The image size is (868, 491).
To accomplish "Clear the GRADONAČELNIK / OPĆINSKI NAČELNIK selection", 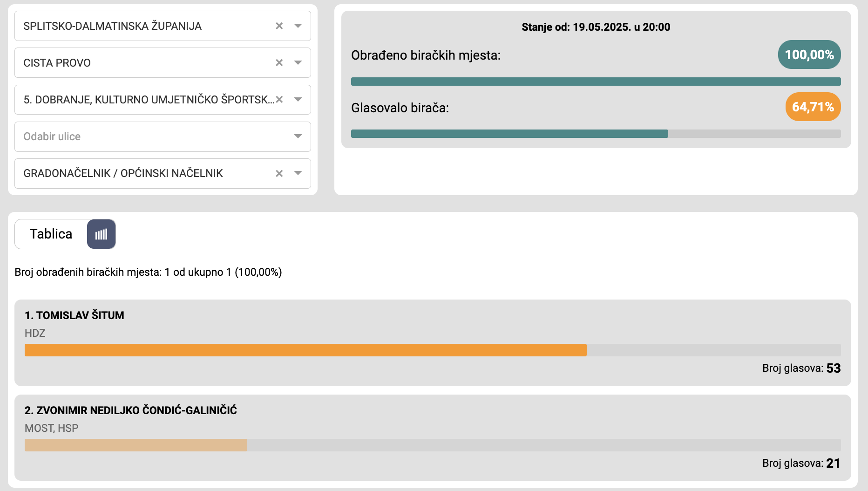I will (x=279, y=174).
